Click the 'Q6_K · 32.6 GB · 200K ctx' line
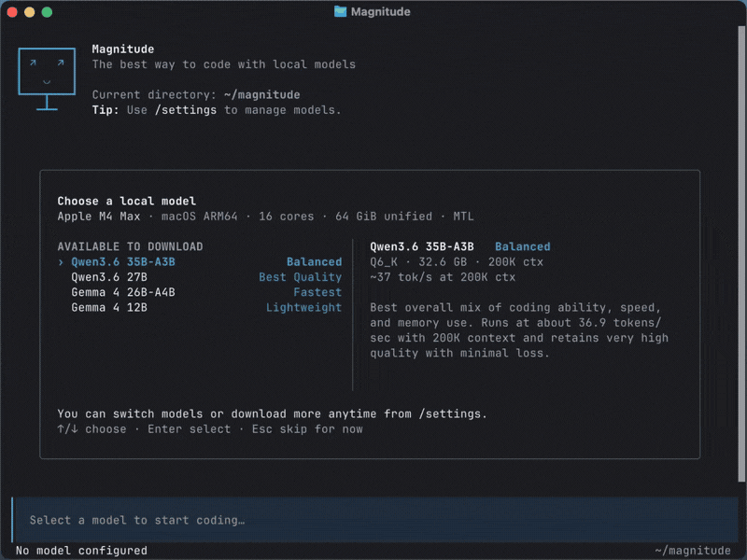The image size is (747, 560). 457,262
